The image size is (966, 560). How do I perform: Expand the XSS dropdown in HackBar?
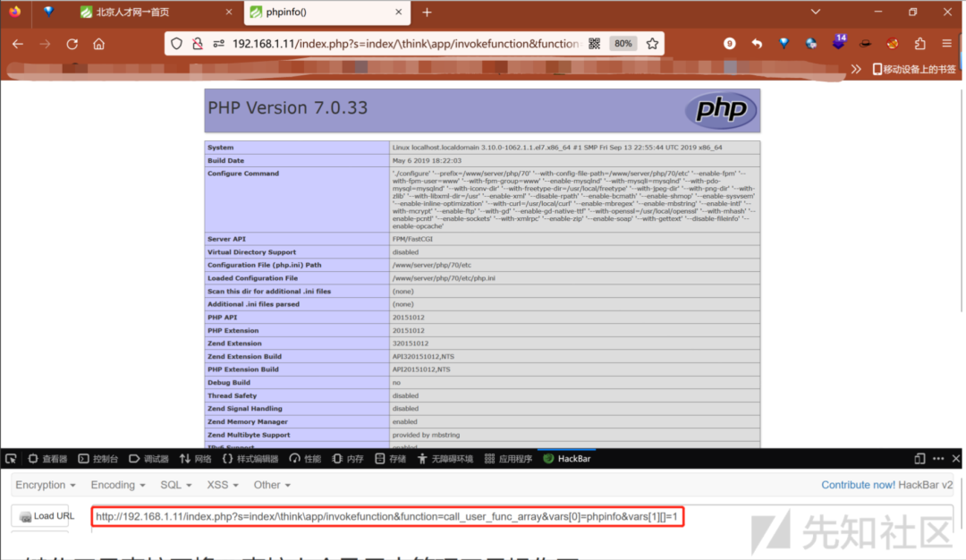[x=223, y=485]
